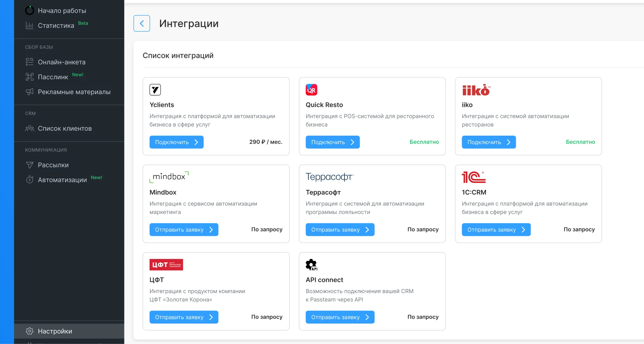
Task: Go back using the blue arrow button
Action: [x=141, y=23]
